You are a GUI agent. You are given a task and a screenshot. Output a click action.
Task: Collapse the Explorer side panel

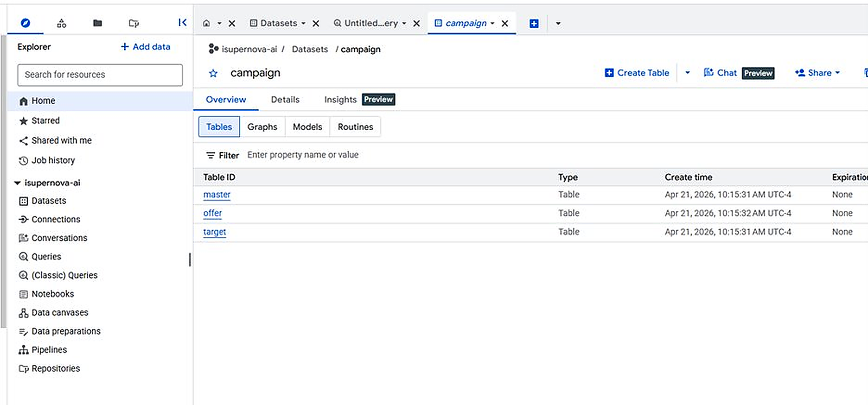tap(182, 23)
